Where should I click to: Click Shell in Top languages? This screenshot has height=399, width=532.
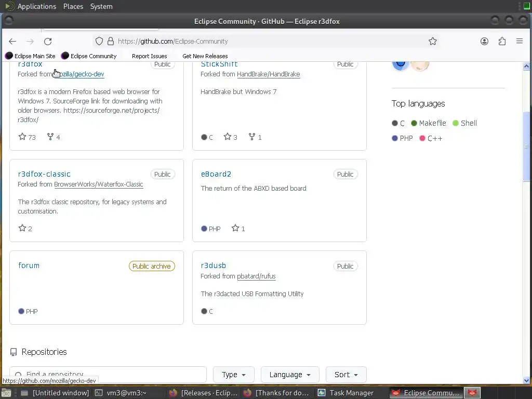465,123
